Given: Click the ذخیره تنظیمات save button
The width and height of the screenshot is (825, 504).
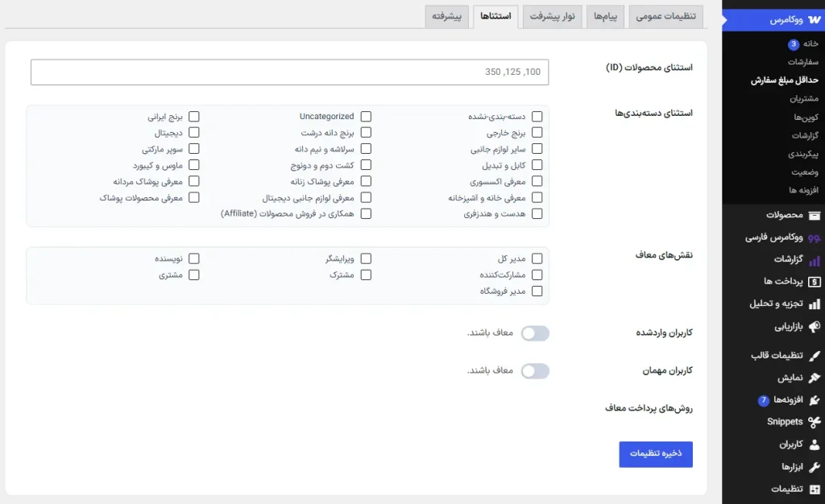Looking at the screenshot, I should tap(656, 454).
